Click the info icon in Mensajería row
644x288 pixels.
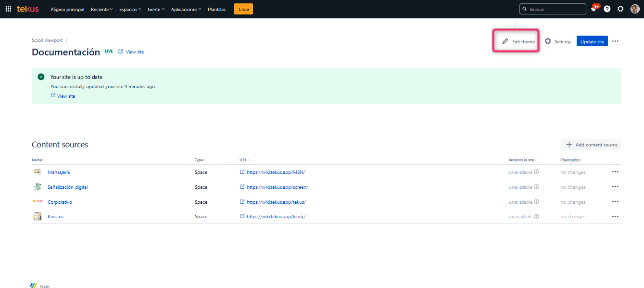(536, 172)
